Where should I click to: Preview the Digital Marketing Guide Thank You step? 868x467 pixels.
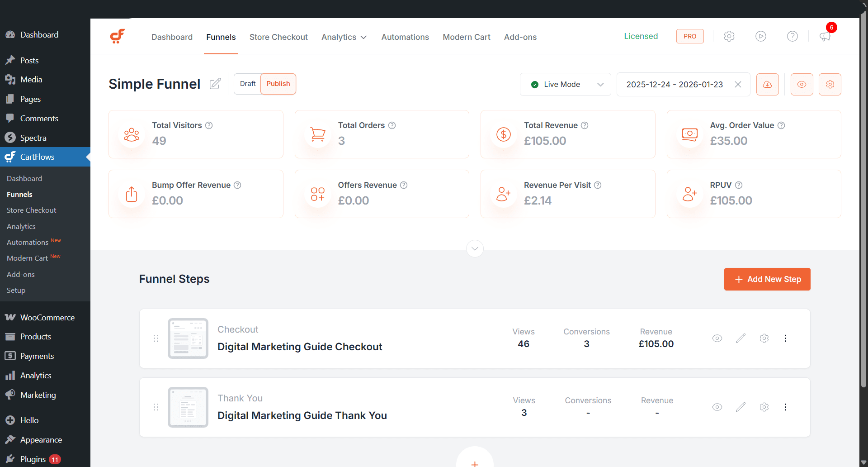pyautogui.click(x=717, y=407)
